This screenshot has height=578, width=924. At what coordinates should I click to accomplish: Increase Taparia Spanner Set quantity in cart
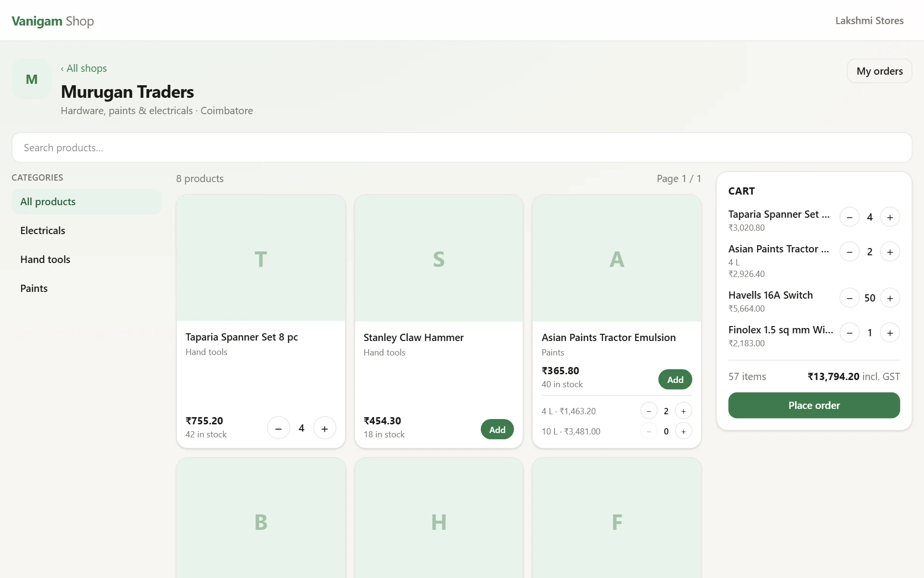[890, 217]
